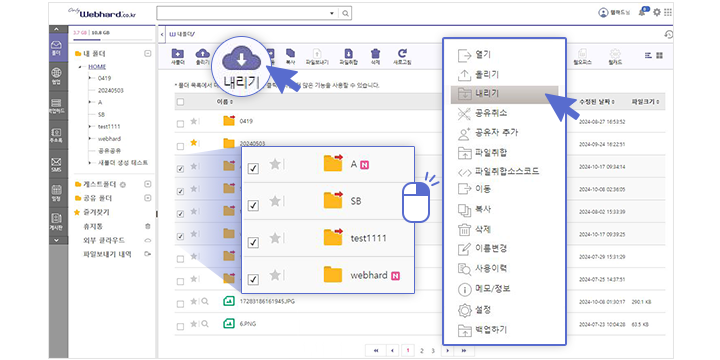Jump to last page button
The image size is (720, 360).
tap(463, 350)
